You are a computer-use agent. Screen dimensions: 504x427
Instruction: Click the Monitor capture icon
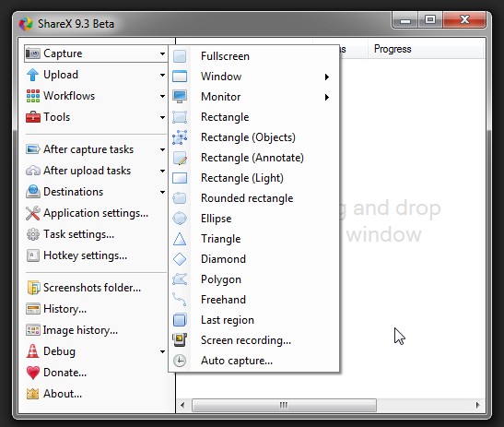pyautogui.click(x=180, y=97)
